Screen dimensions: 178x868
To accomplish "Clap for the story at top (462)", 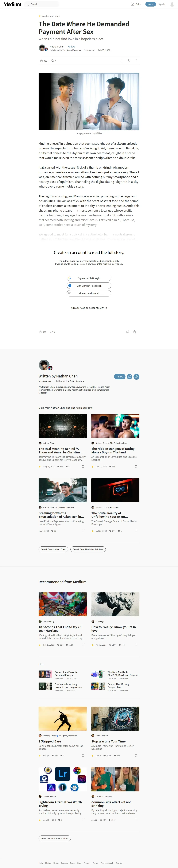I will click(x=42, y=61).
